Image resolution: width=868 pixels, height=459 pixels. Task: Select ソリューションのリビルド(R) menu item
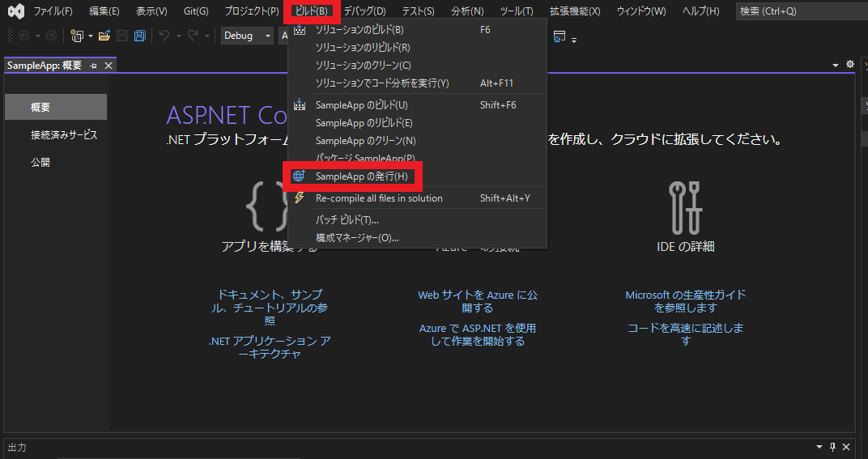coord(417,48)
